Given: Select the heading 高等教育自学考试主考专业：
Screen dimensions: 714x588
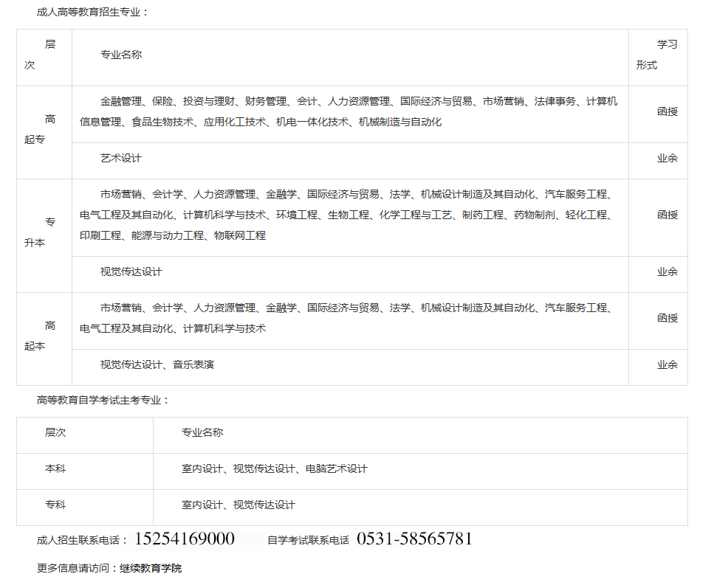Looking at the screenshot, I should coord(104,400).
